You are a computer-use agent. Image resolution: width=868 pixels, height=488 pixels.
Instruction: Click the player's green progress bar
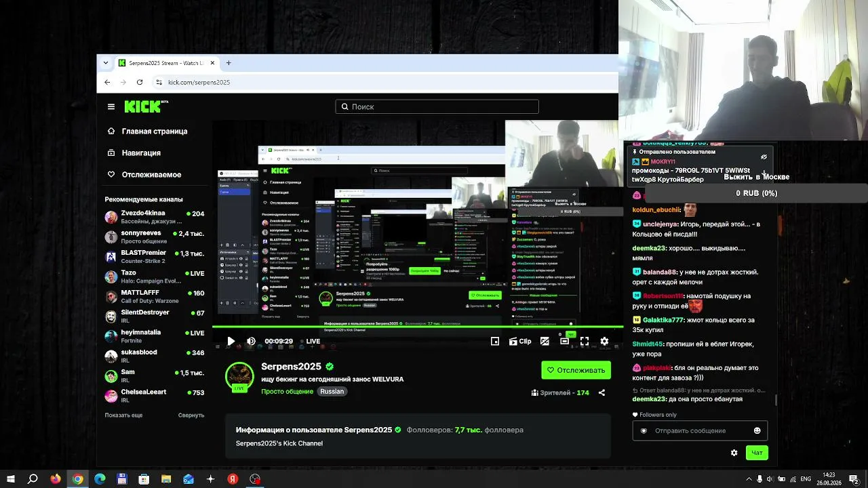(418, 327)
